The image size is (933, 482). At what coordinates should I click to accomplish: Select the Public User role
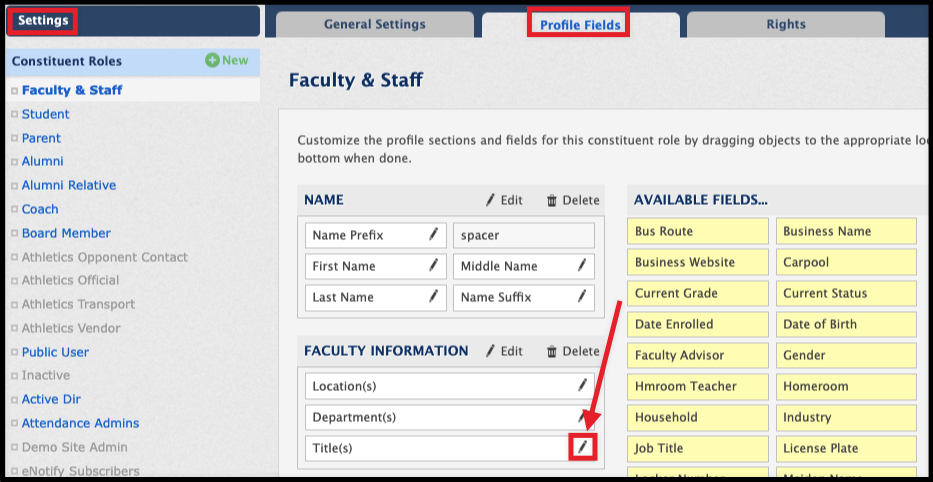[55, 352]
